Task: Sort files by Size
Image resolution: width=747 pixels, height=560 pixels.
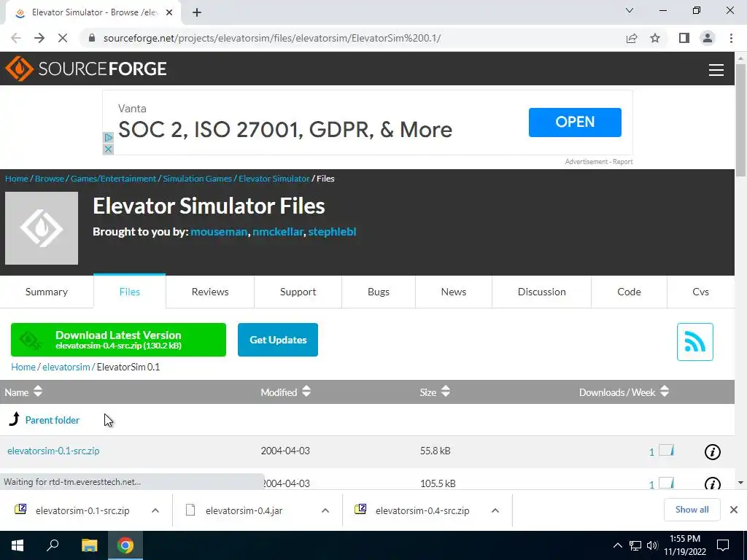Action: 435,392
